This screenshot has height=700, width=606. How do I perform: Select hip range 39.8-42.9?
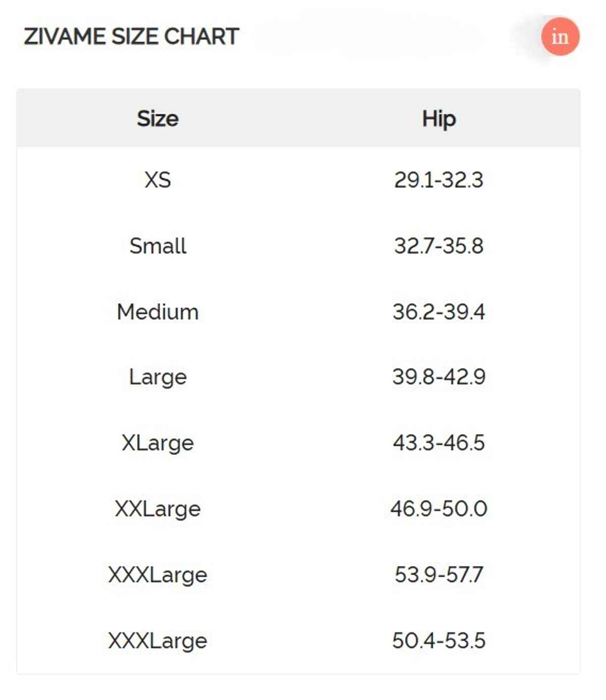pyautogui.click(x=439, y=377)
